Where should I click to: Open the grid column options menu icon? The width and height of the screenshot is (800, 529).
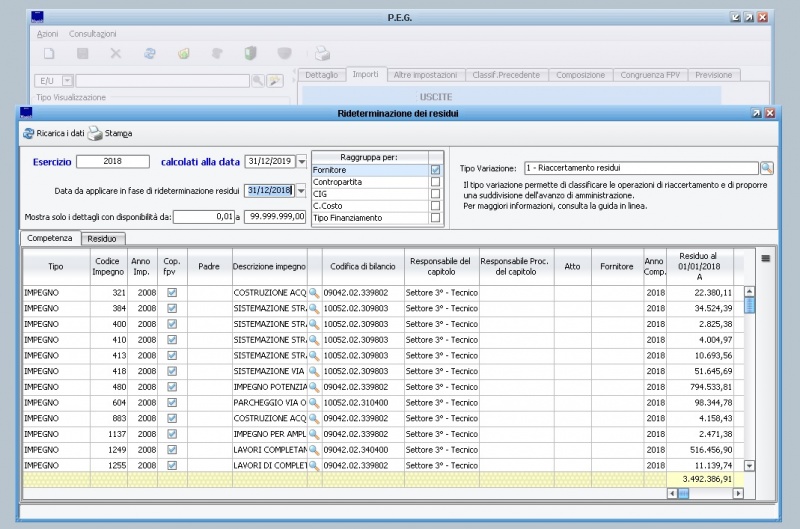tap(766, 258)
